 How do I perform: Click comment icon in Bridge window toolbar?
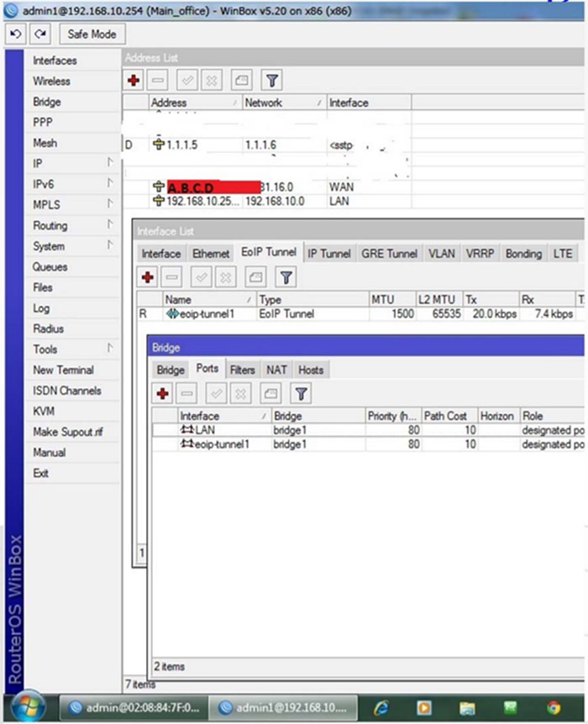click(x=270, y=394)
